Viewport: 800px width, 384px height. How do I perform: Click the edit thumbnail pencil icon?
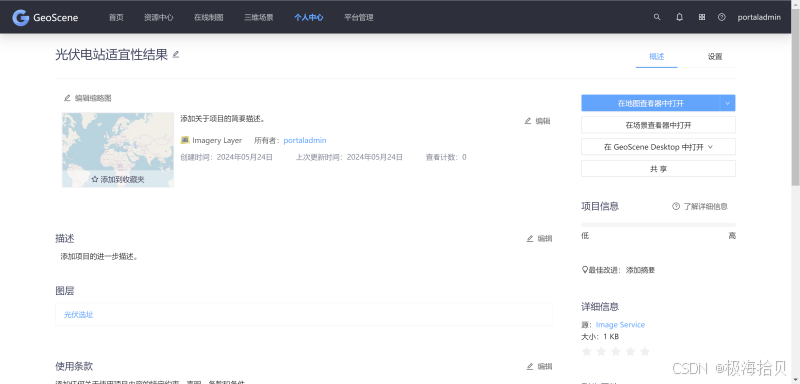(67, 98)
